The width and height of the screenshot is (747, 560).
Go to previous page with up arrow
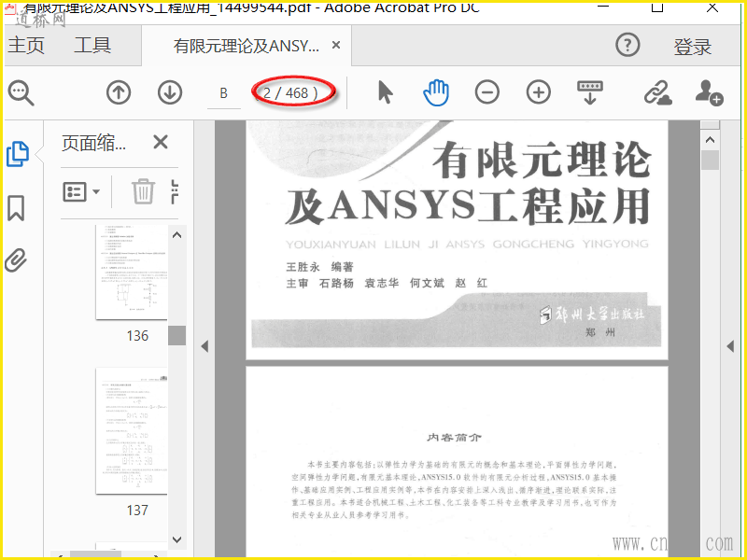[119, 92]
